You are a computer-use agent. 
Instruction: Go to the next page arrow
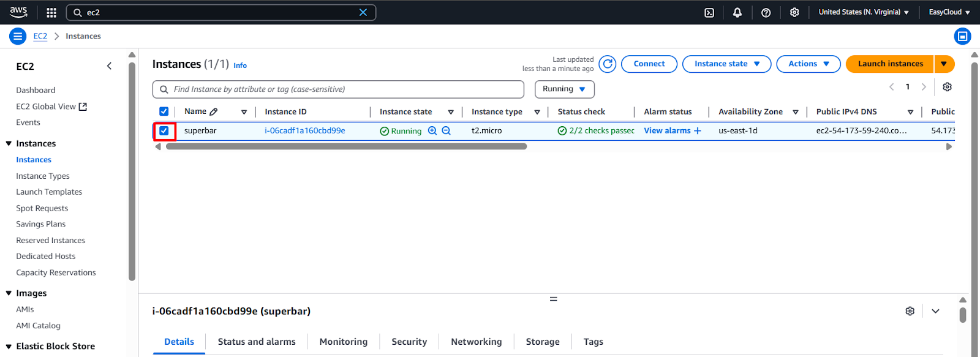click(x=924, y=87)
